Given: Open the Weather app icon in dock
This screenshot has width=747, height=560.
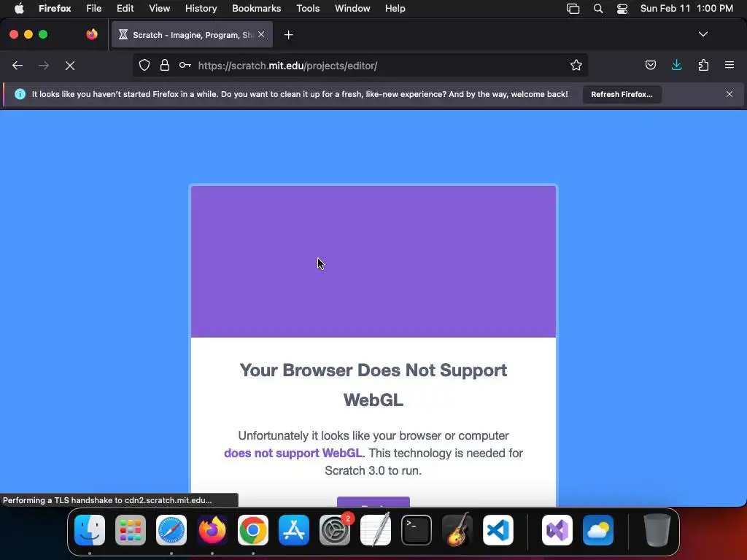Looking at the screenshot, I should [598, 530].
